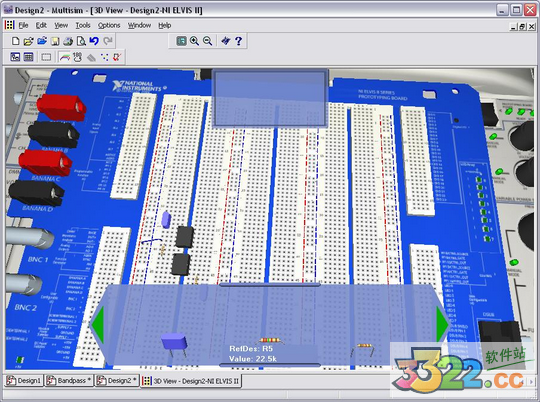This screenshot has width=540, height=402.
Task: Click the Multisim document icon left of File
Action: 9,25
